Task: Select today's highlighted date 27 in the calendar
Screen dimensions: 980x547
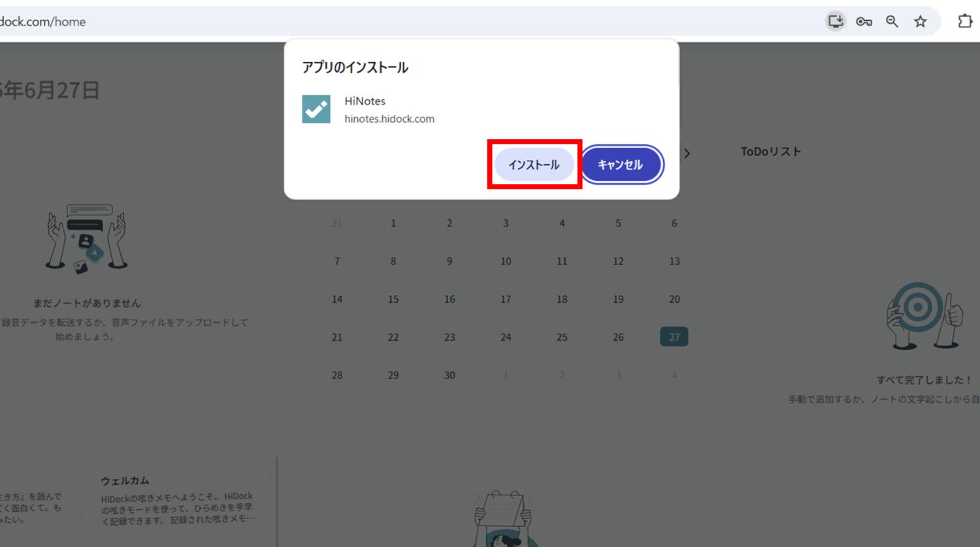Action: point(674,337)
